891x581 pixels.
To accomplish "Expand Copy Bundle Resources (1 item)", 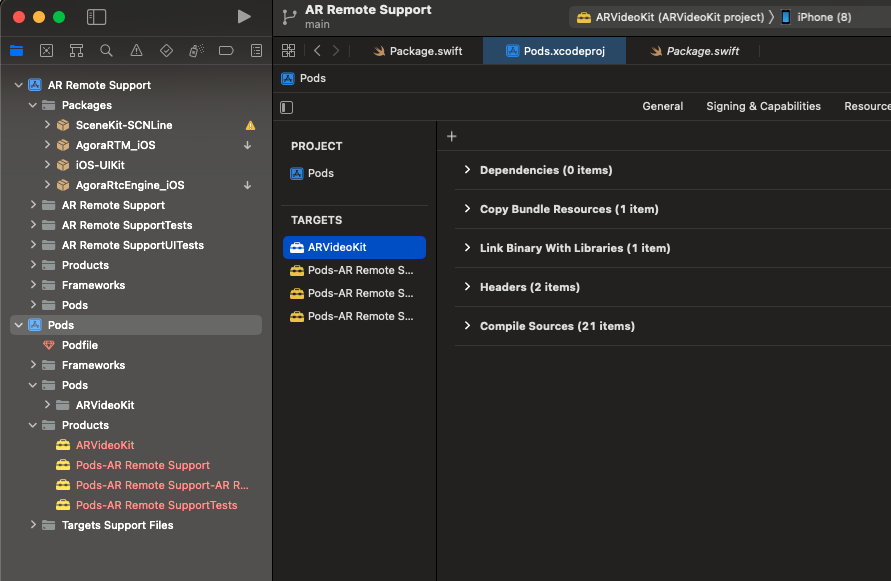I will click(467, 209).
